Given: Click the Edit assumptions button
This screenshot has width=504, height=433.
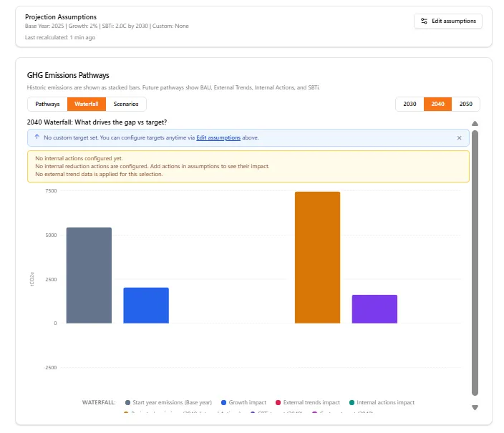Looking at the screenshot, I should pyautogui.click(x=448, y=21).
